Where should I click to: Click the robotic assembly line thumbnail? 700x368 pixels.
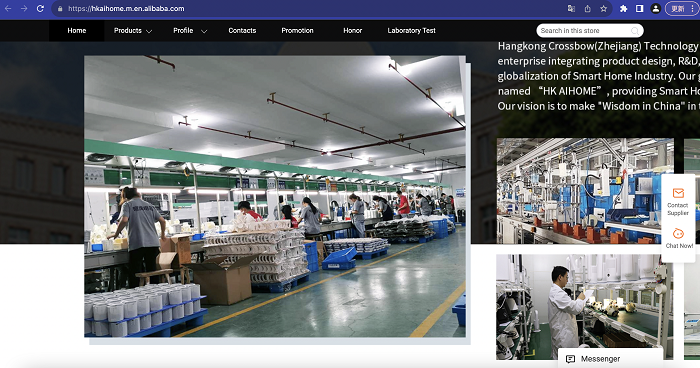(x=585, y=191)
